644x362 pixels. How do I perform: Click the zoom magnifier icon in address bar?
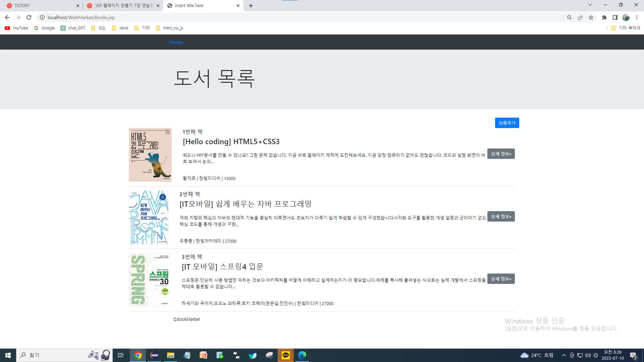pyautogui.click(x=569, y=17)
